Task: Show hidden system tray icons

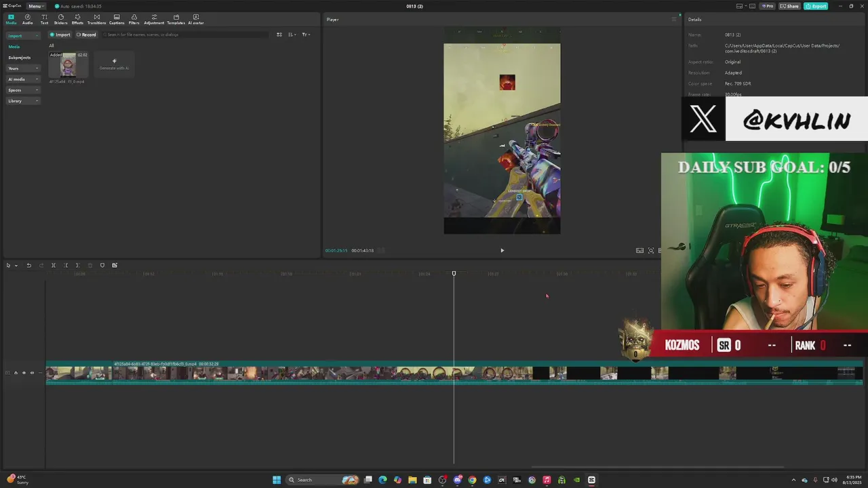Action: 795,480
